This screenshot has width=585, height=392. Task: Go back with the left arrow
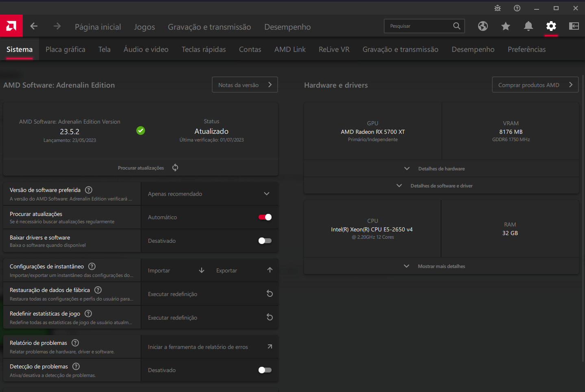click(34, 26)
